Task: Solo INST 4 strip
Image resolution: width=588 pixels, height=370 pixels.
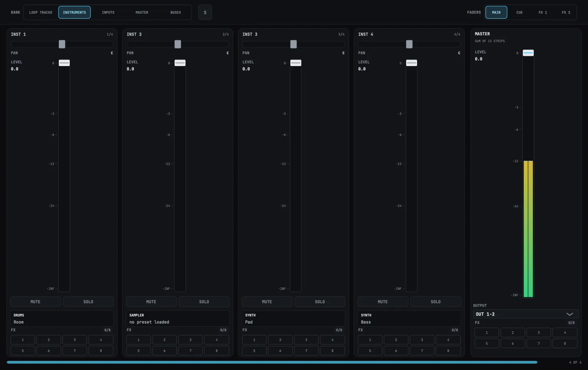Action: (x=435, y=302)
